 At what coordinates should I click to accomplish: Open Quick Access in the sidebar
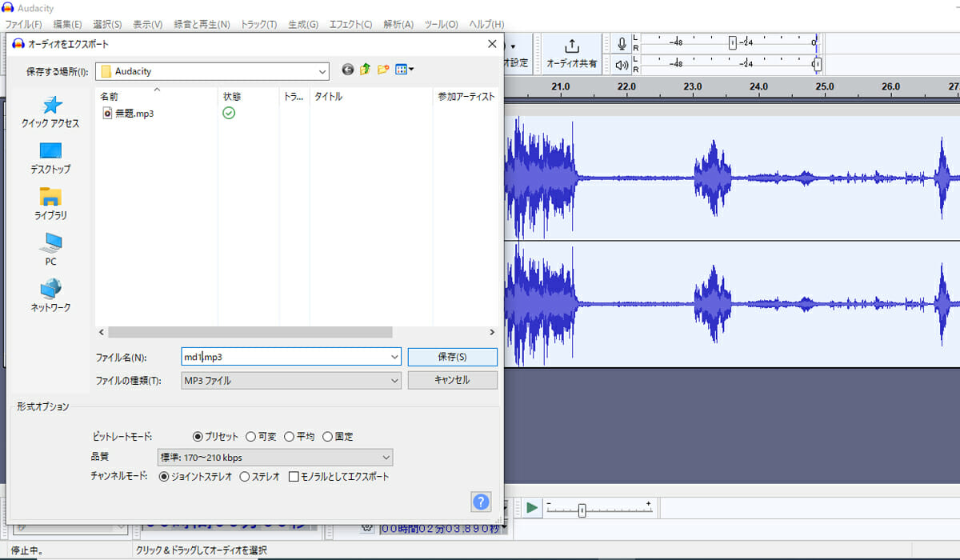[50, 112]
